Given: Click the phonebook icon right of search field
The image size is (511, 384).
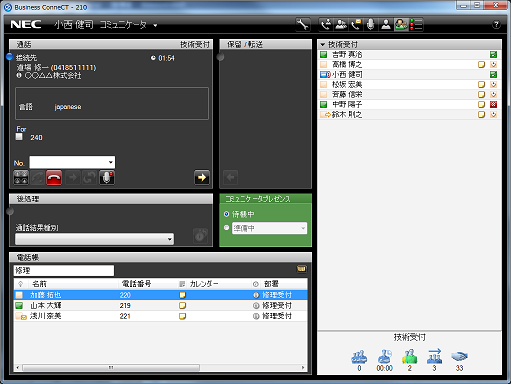Looking at the screenshot, I should coord(302,269).
